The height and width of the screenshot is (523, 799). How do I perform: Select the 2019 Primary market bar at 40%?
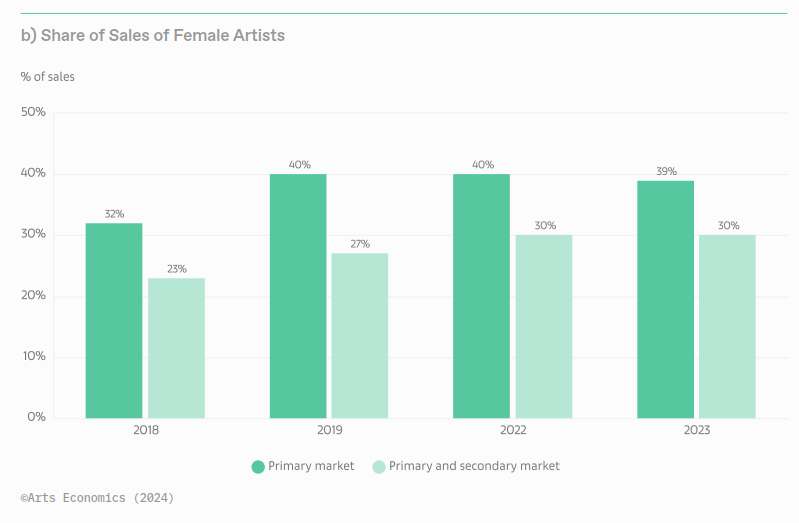(298, 296)
